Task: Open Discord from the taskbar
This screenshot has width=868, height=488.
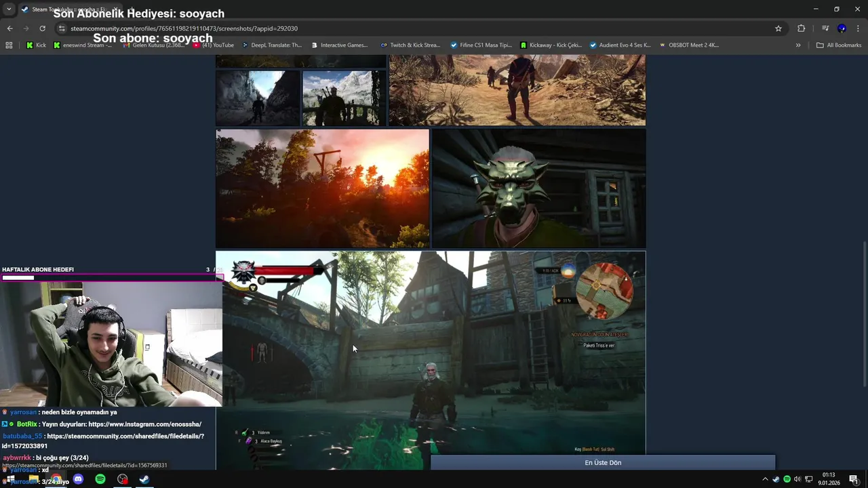Action: (x=78, y=479)
